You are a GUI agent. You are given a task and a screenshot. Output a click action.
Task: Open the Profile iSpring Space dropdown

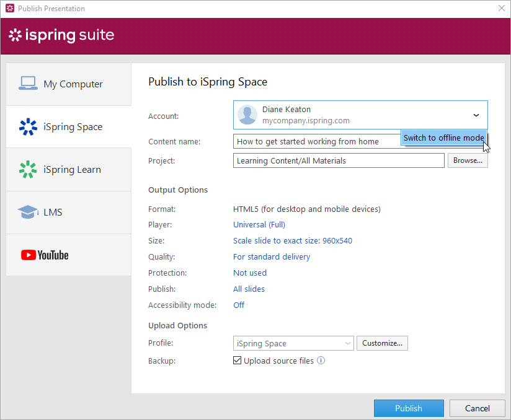[x=293, y=343]
